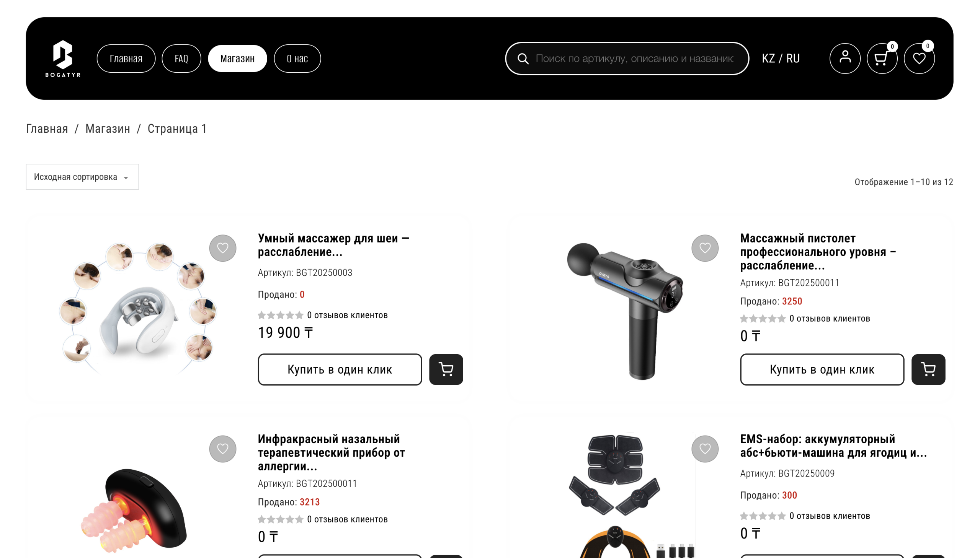Open the О нас navigation item
The width and height of the screenshot is (980, 558).
click(297, 58)
